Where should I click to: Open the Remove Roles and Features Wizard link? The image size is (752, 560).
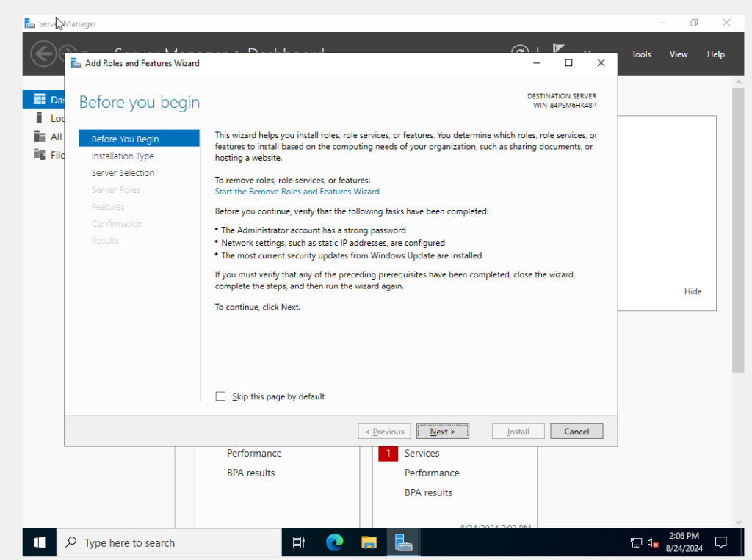(x=297, y=192)
